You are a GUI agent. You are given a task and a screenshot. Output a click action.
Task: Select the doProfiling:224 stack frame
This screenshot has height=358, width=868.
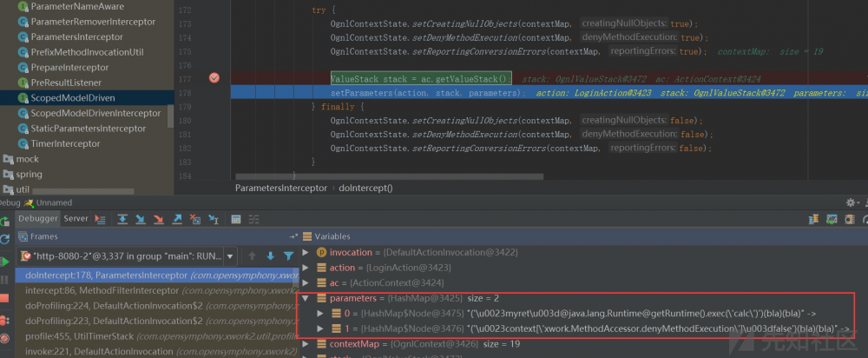click(158, 305)
